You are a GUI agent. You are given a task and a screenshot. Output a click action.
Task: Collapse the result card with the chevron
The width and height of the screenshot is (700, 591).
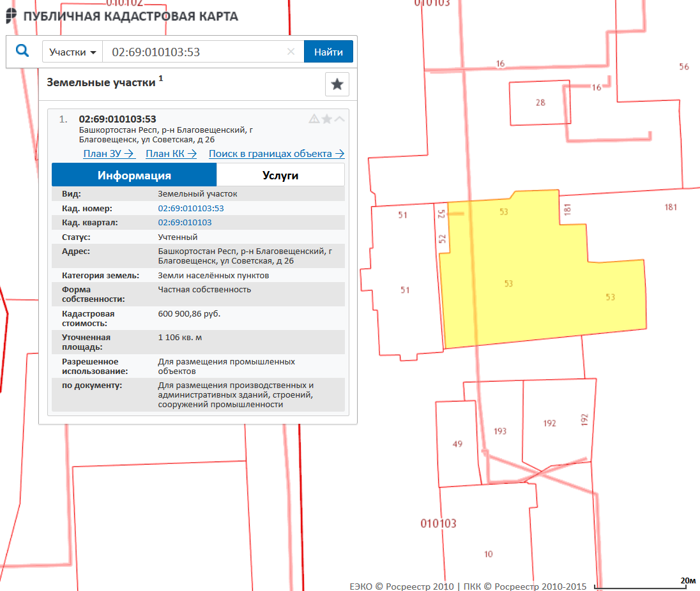point(339,119)
